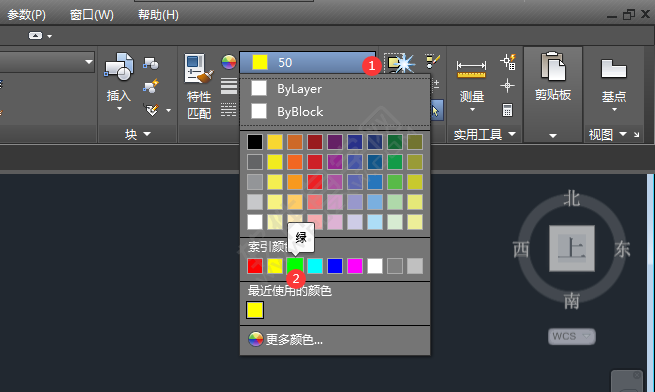This screenshot has width=655, height=392.
Task: Select ByLayer color option
Action: pyautogui.click(x=335, y=89)
